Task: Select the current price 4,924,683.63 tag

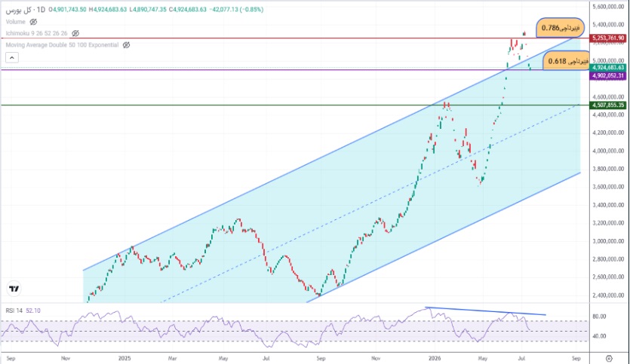Action: [608, 67]
